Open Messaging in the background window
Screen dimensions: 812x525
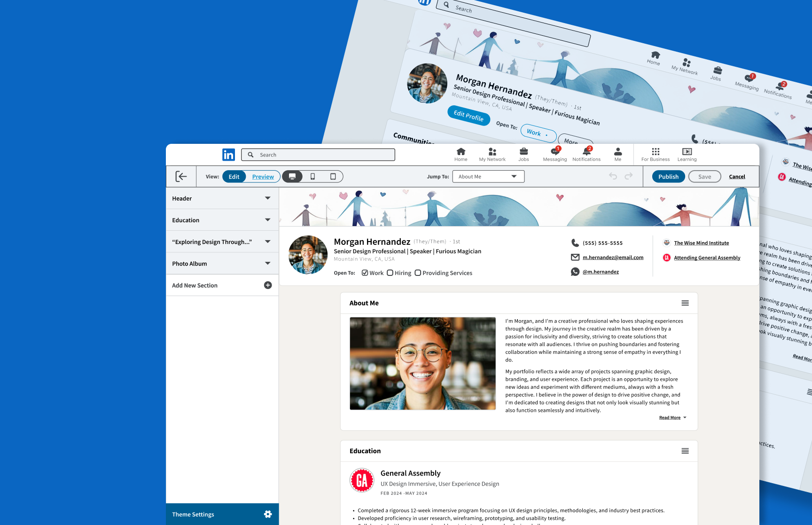748,82
